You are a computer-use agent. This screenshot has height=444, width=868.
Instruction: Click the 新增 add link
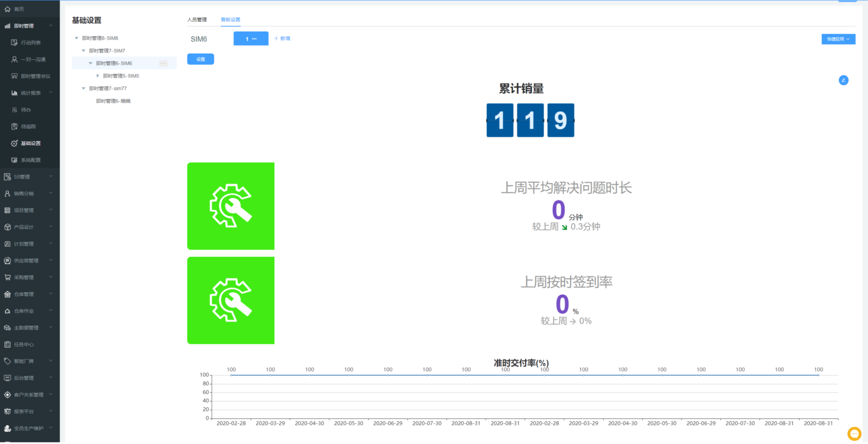283,39
